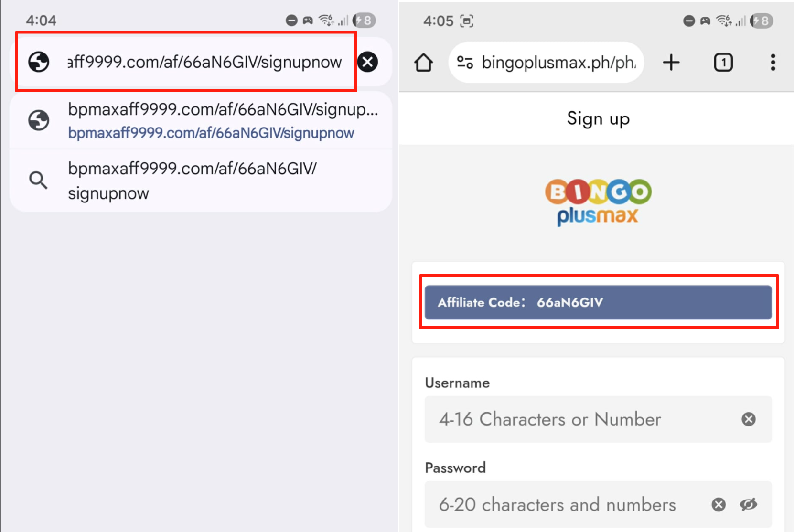Viewport: 794px width, 532px height.
Task: Open site settings icon in address bar
Action: [x=465, y=63]
